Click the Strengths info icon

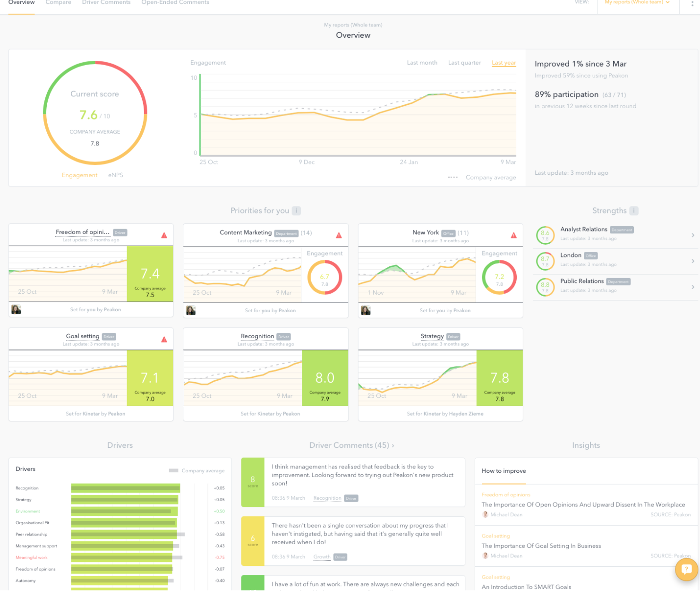(x=634, y=211)
